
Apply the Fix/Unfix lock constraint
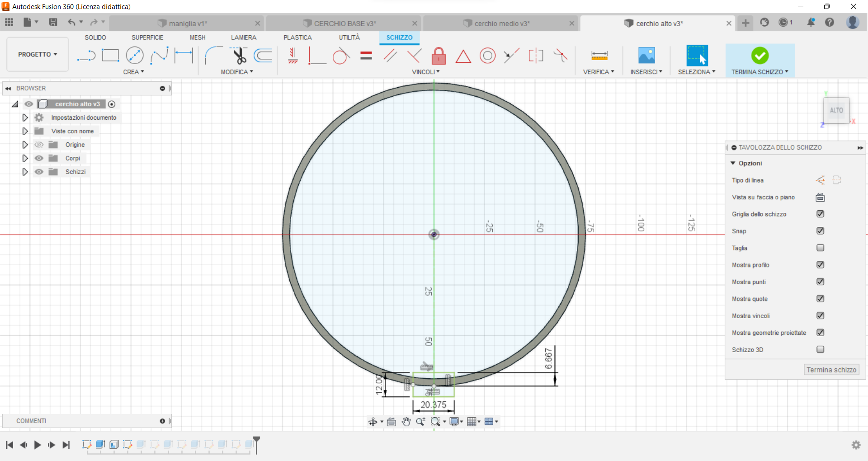439,56
